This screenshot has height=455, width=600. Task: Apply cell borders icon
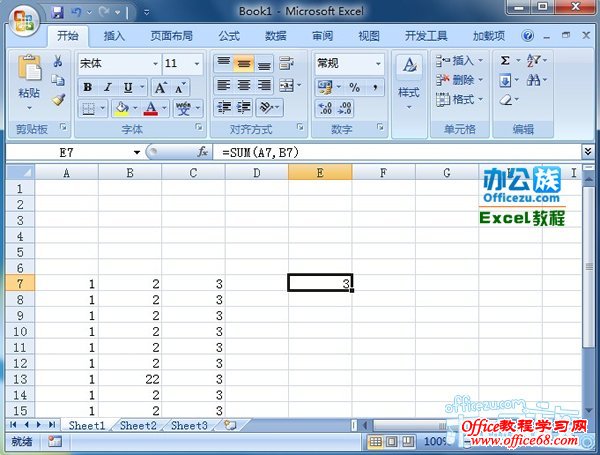(x=88, y=109)
